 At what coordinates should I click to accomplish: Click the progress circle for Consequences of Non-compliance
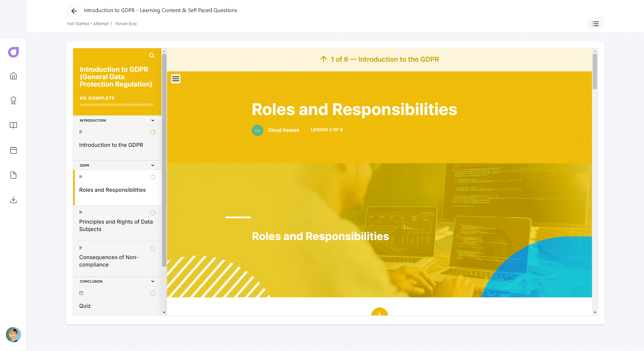coord(153,248)
